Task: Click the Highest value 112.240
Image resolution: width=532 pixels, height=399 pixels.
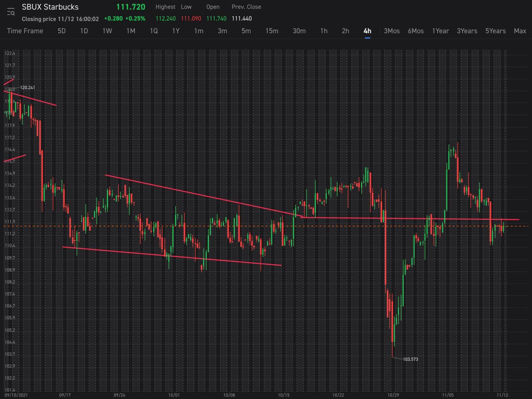Action: 166,19
